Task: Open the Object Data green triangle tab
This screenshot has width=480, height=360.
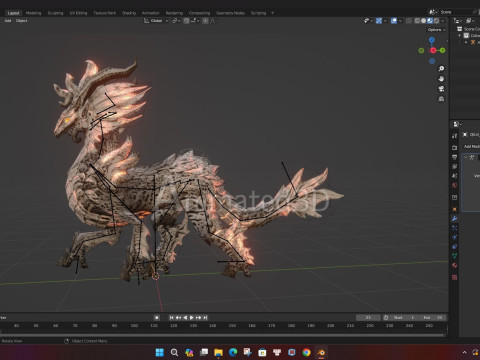Action: 454,256
